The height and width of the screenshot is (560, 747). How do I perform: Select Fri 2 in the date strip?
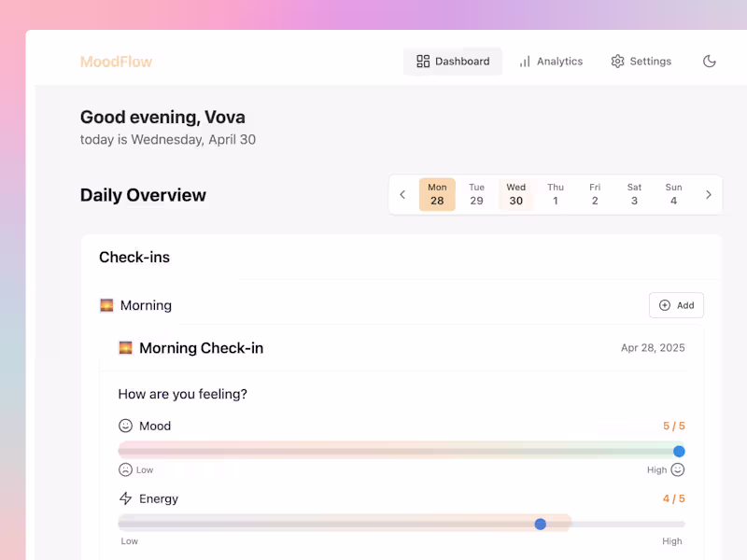click(595, 194)
